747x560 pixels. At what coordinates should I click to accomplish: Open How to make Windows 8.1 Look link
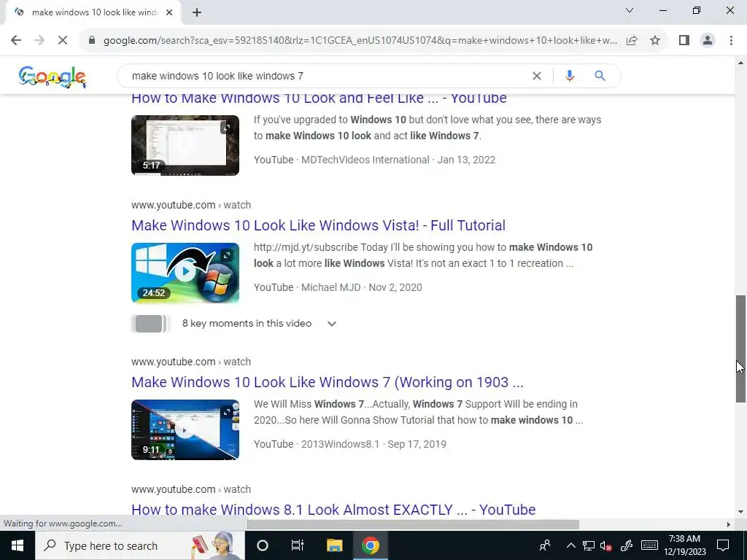point(333,510)
